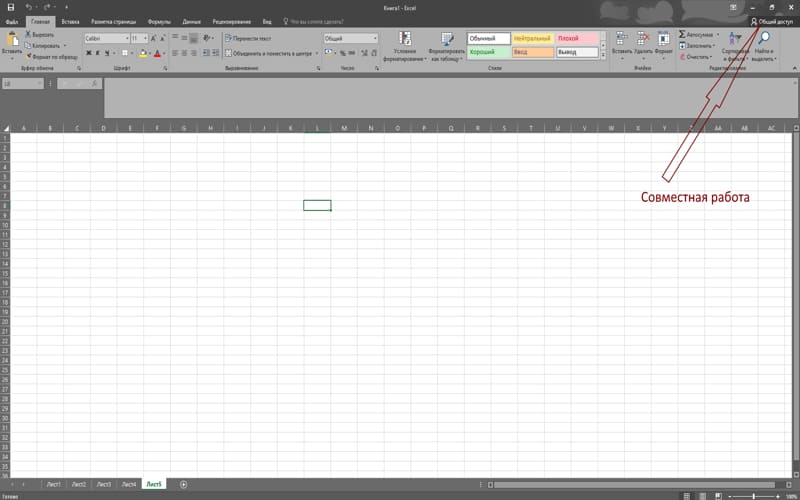
Task: Undo the last action
Action: point(29,7)
